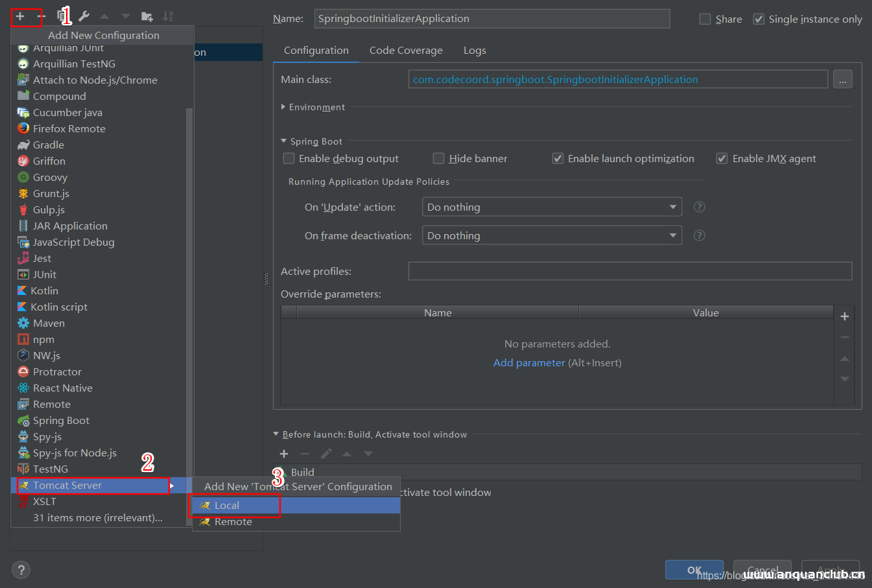Click the wrench edit defaults icon
The image size is (872, 588).
84,16
